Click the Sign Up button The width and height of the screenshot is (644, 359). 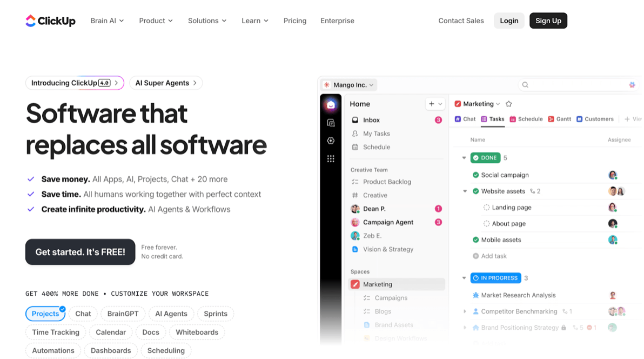click(548, 21)
